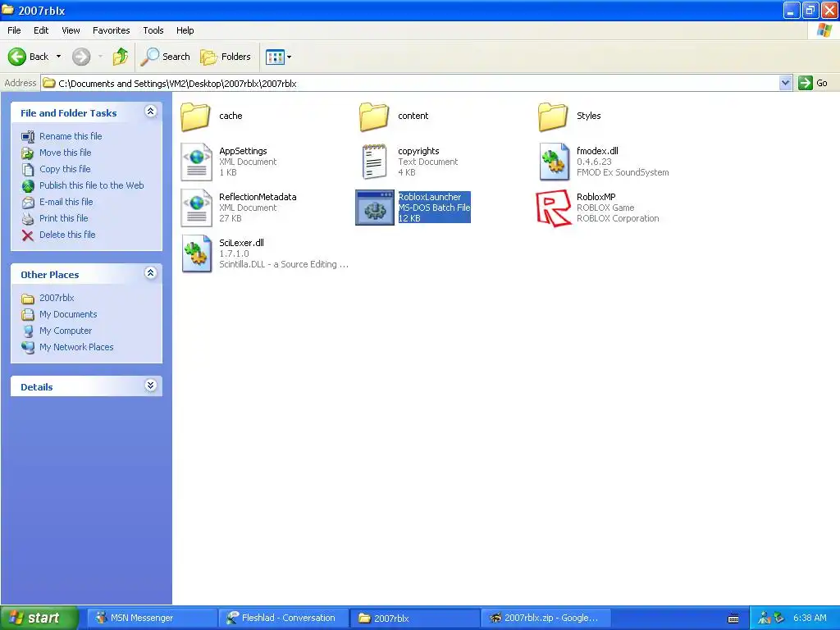Collapse the File and Folder Tasks panel
The image size is (840, 630).
tap(151, 112)
